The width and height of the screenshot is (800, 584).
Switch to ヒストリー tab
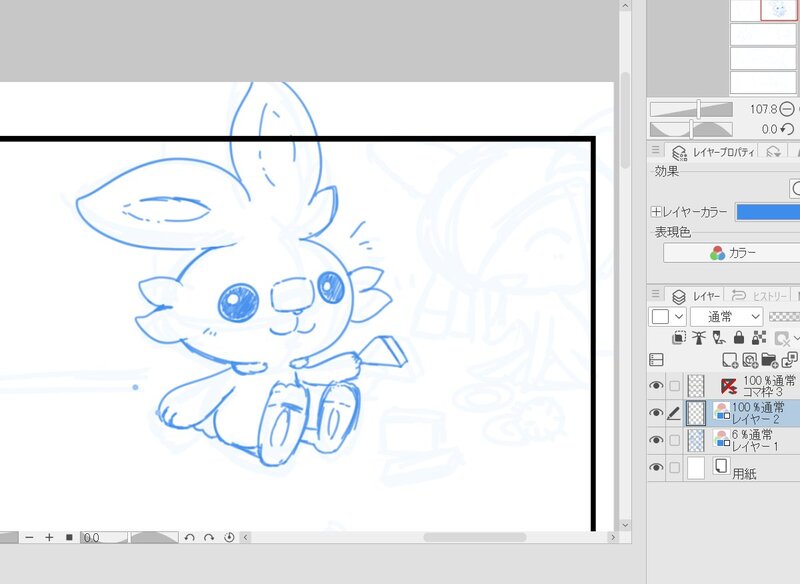tap(758, 296)
